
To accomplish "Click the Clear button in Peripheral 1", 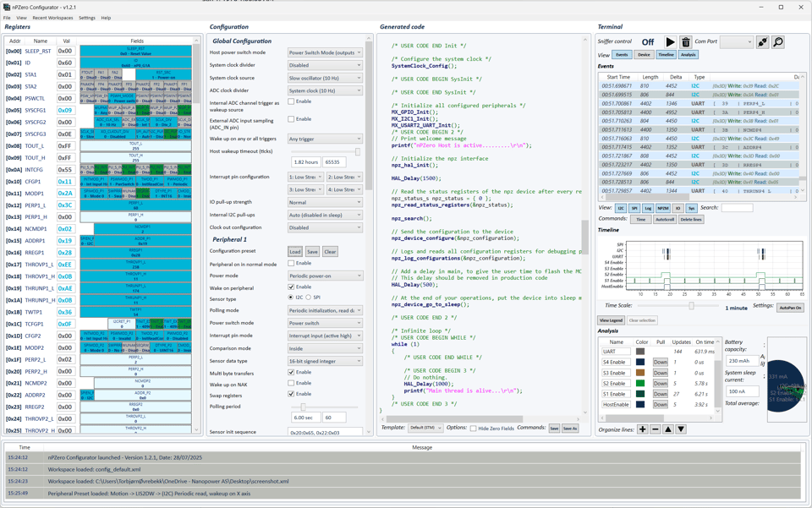I will click(x=330, y=252).
